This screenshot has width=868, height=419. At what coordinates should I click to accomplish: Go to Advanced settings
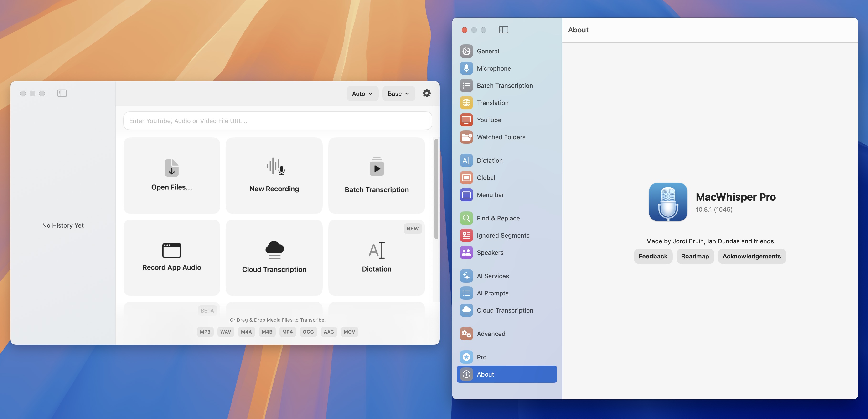507,334
